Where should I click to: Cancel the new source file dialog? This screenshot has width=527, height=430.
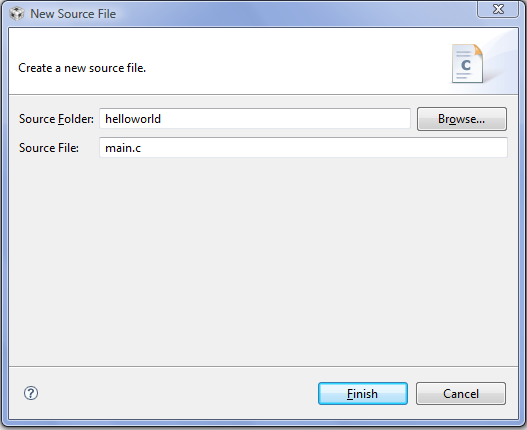(461, 393)
